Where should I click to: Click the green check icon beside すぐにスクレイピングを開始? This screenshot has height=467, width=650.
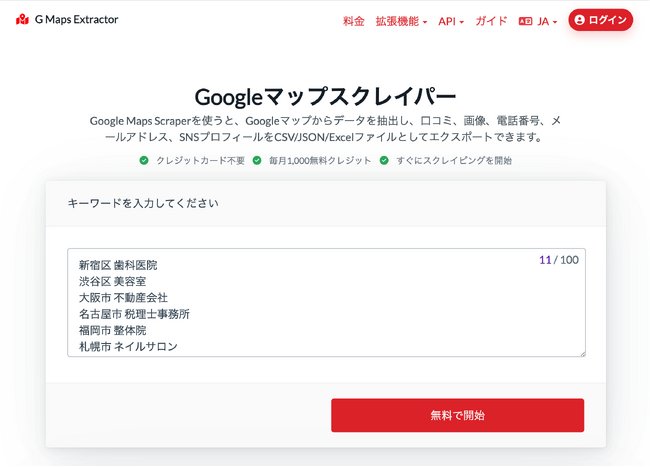click(384, 160)
